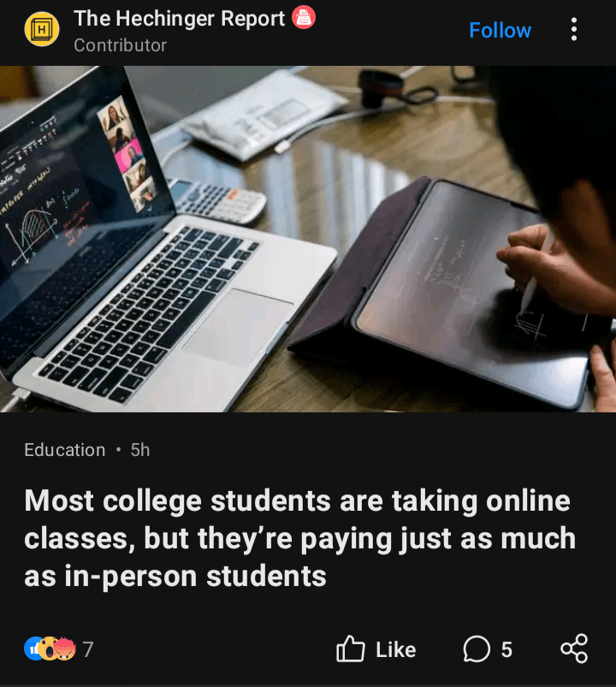The width and height of the screenshot is (616, 687).
Task: Share this article with share icon
Action: coord(574,649)
